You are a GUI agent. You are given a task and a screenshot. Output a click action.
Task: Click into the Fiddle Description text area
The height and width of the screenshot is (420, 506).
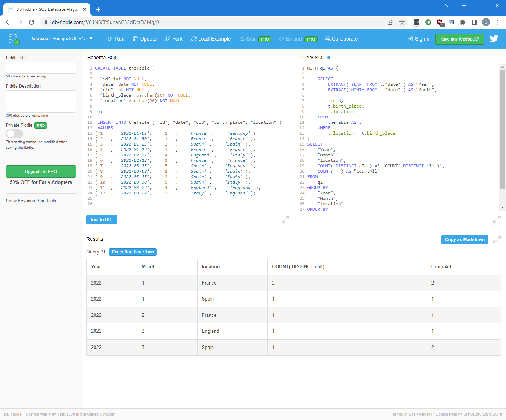tap(41, 101)
